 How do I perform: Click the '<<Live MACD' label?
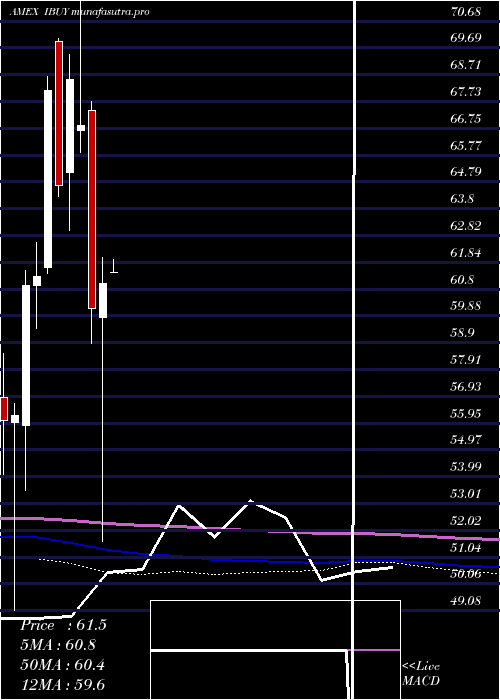pos(421,674)
